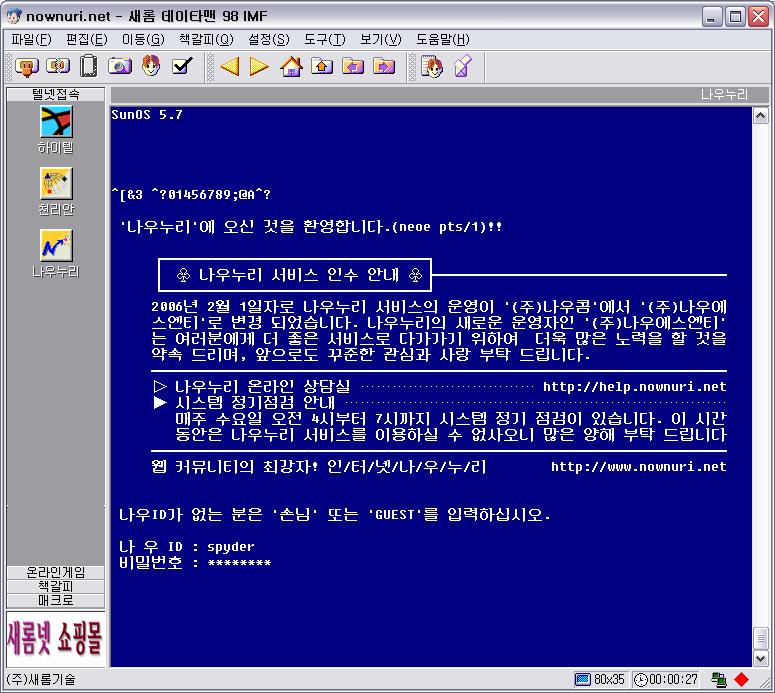Click the diagonal resize grip in the status bar corner

click(767, 684)
